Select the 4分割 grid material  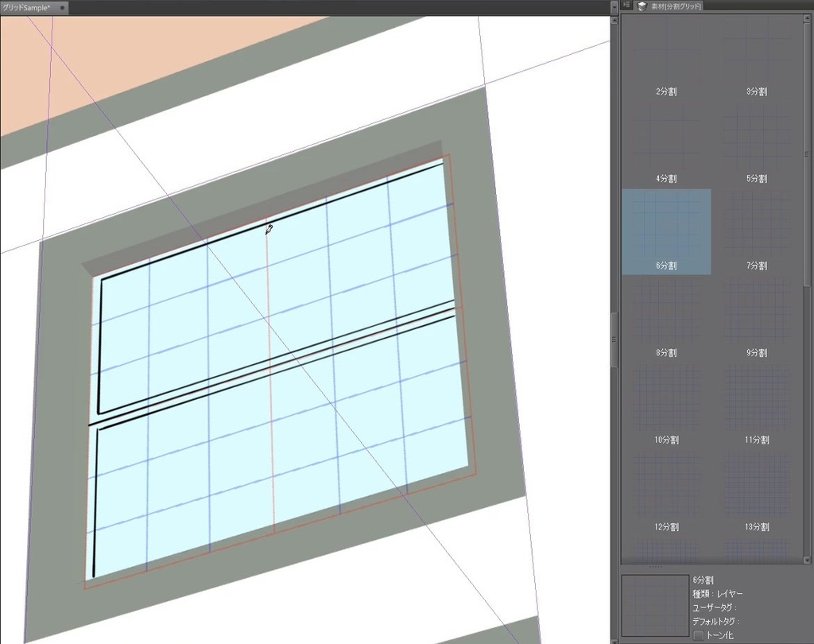[666, 147]
